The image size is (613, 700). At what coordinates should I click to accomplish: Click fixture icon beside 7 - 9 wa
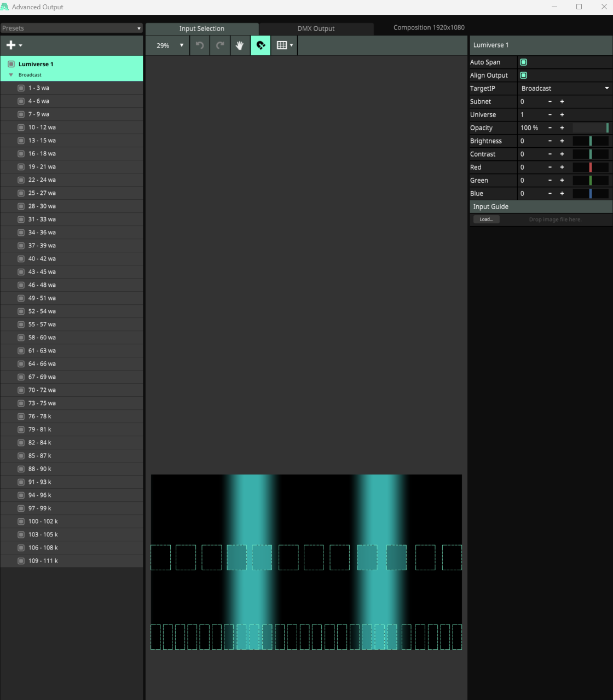point(21,114)
